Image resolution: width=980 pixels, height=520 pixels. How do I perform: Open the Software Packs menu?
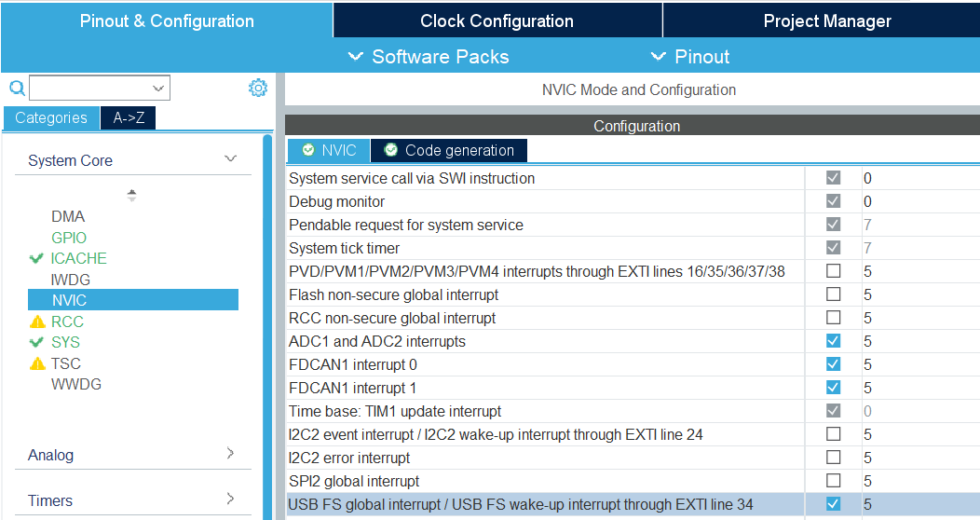(x=429, y=57)
